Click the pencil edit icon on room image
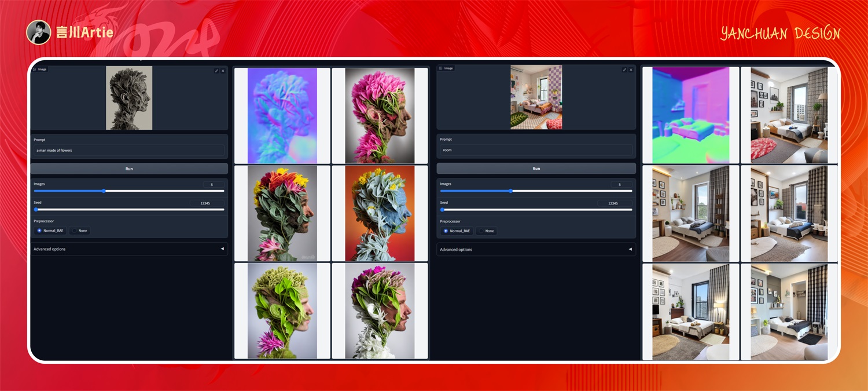This screenshot has width=868, height=391. (x=624, y=70)
